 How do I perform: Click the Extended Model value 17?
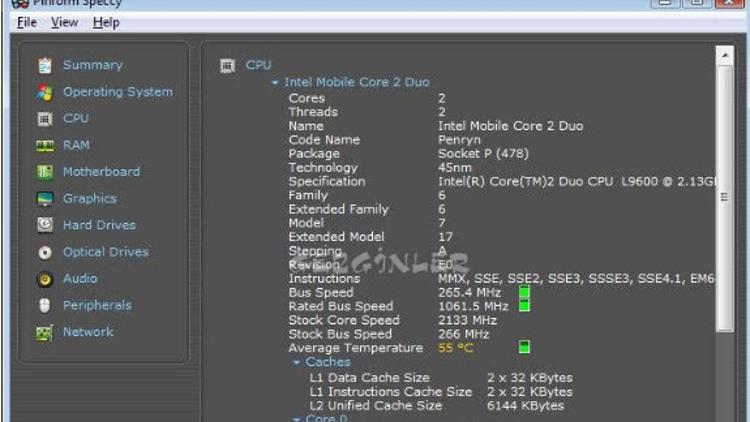click(445, 237)
